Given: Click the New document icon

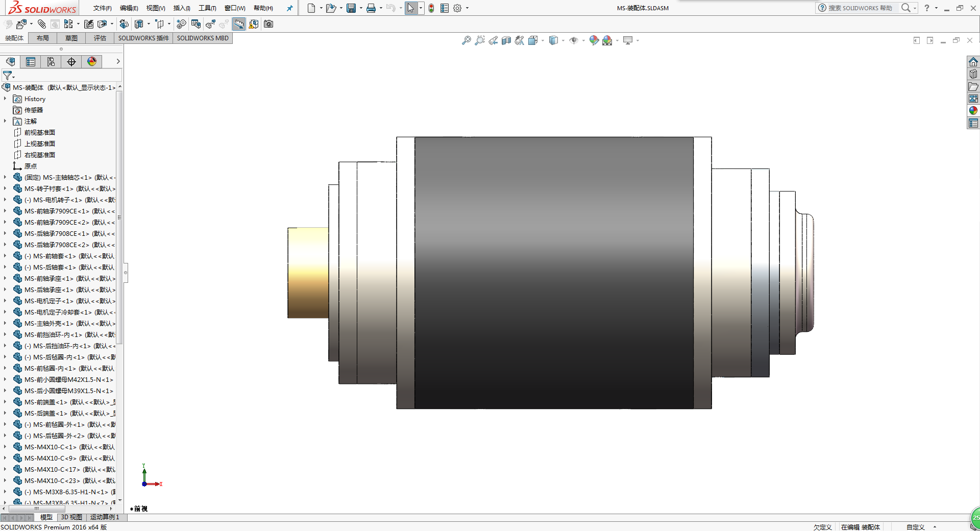Looking at the screenshot, I should pos(311,8).
